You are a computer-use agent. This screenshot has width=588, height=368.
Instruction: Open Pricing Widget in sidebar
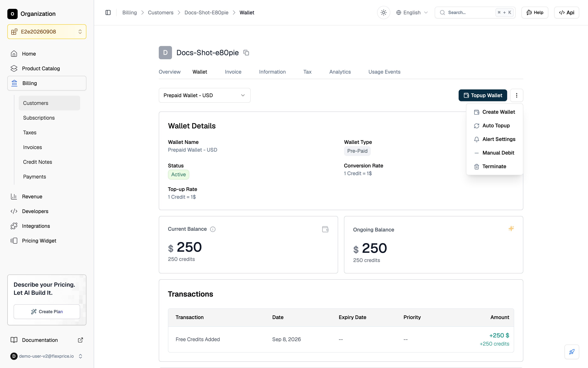47,241
